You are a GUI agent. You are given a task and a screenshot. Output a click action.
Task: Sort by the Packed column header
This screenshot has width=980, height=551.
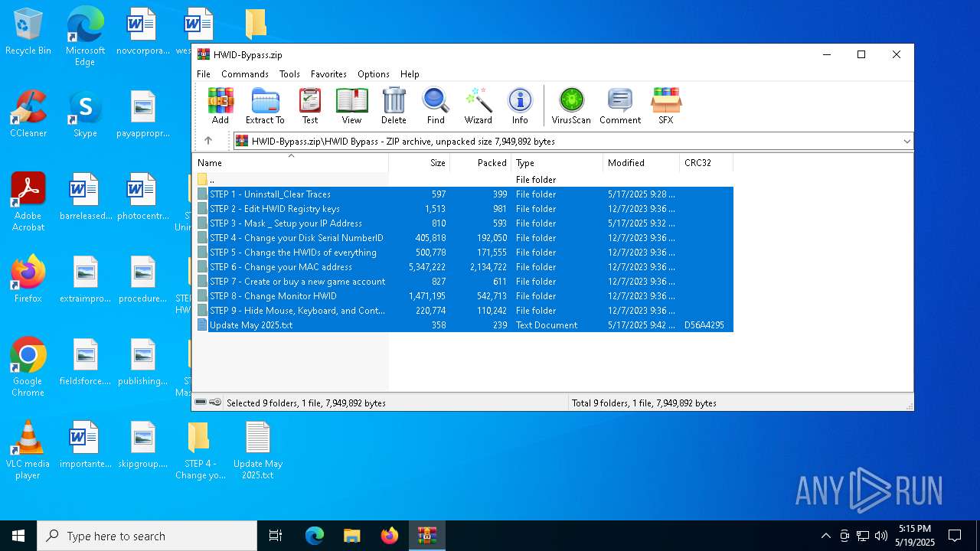click(481, 163)
